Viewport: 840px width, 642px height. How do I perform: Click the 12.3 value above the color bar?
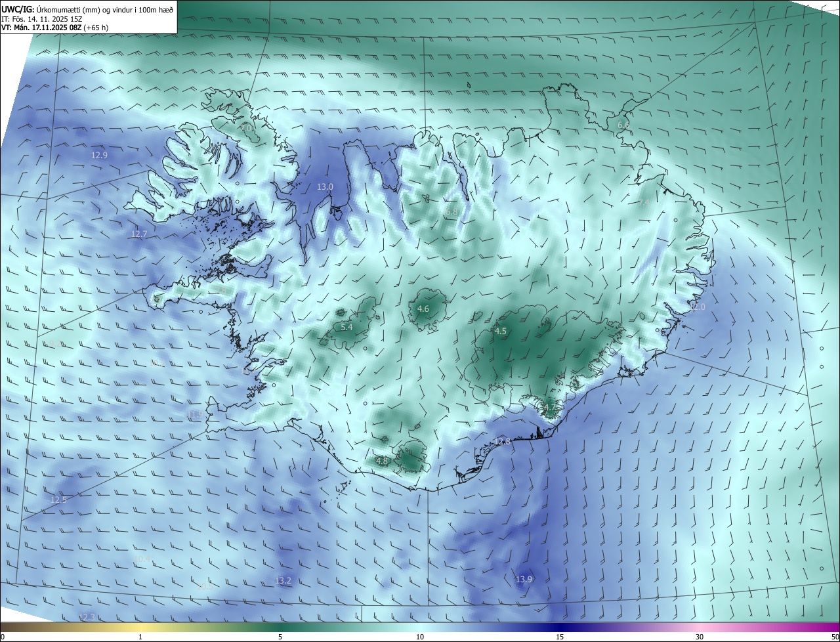pyautogui.click(x=87, y=617)
